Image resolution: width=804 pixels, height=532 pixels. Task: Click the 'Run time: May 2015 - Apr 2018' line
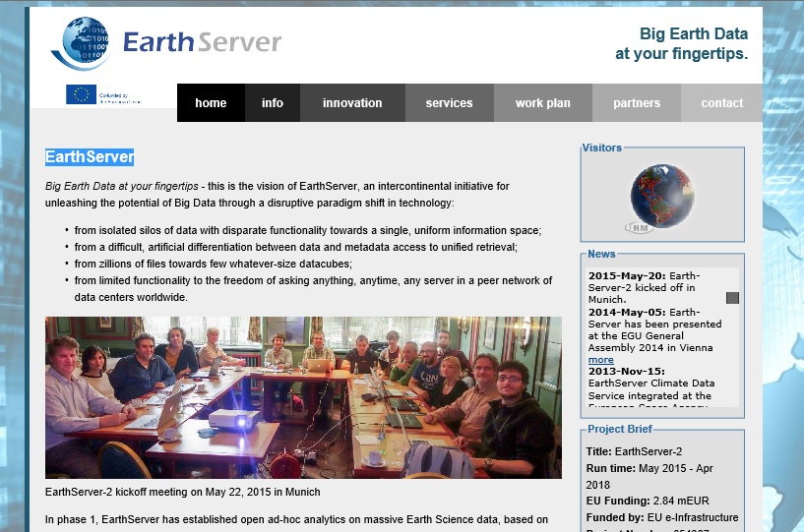click(x=649, y=476)
